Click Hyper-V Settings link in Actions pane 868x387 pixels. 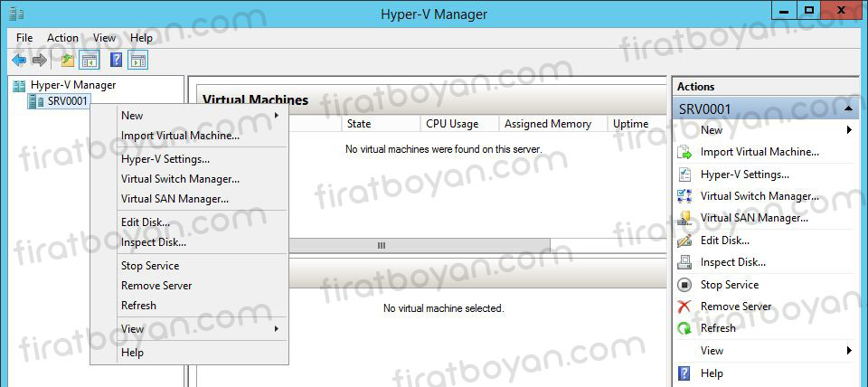pyautogui.click(x=744, y=175)
